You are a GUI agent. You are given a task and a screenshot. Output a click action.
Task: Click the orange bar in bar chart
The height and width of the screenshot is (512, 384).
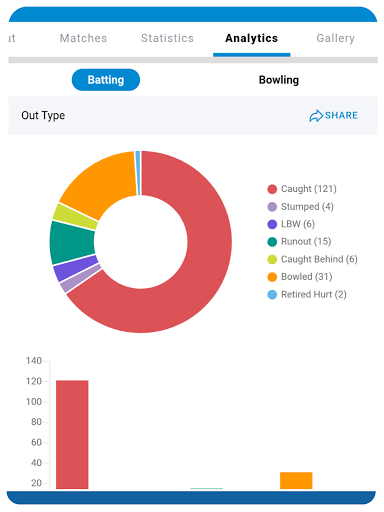(x=296, y=480)
